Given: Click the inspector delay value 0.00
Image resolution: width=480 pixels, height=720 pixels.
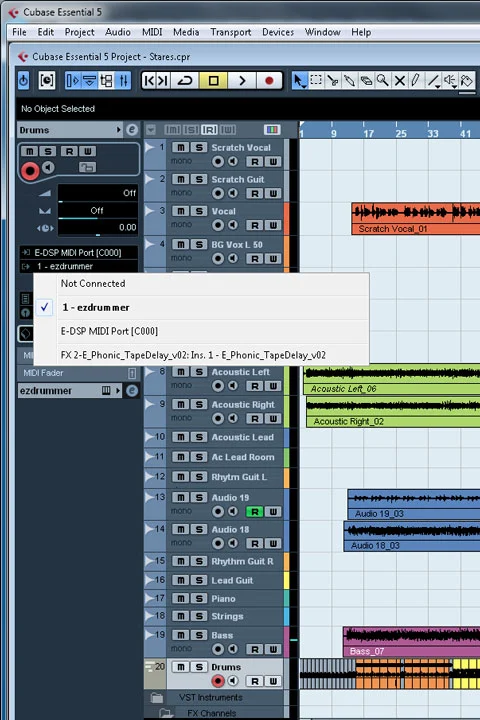Looking at the screenshot, I should click(97, 228).
